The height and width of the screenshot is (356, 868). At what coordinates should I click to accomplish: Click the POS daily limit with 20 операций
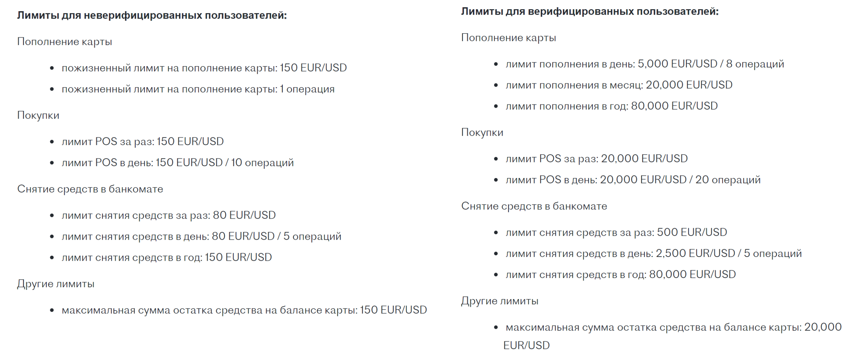[633, 180]
